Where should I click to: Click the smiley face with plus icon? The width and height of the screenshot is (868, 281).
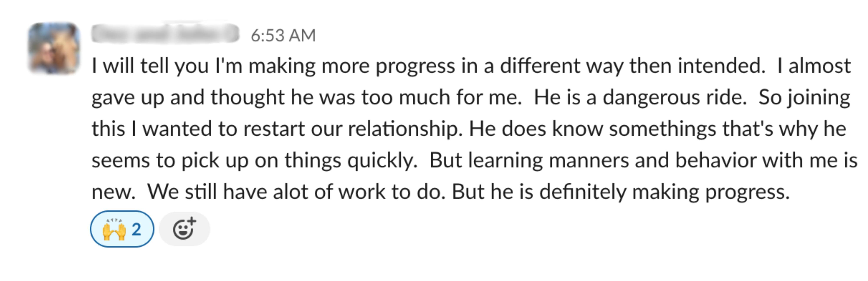[x=184, y=228]
